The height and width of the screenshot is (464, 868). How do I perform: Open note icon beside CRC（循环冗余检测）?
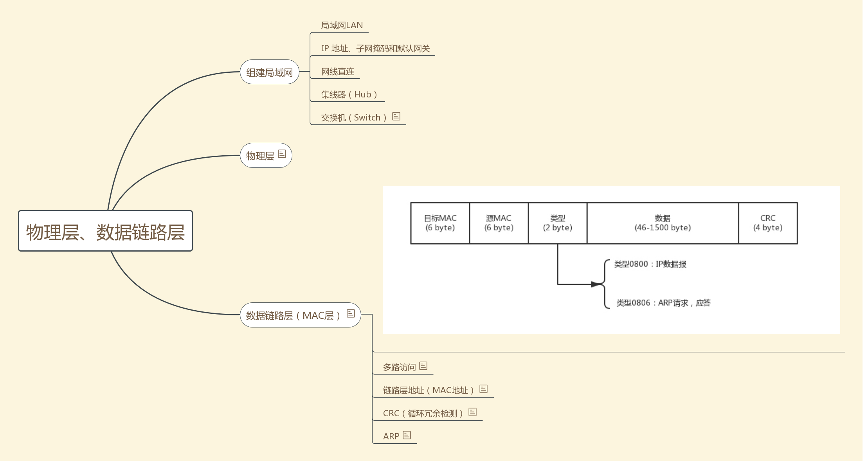pos(472,412)
